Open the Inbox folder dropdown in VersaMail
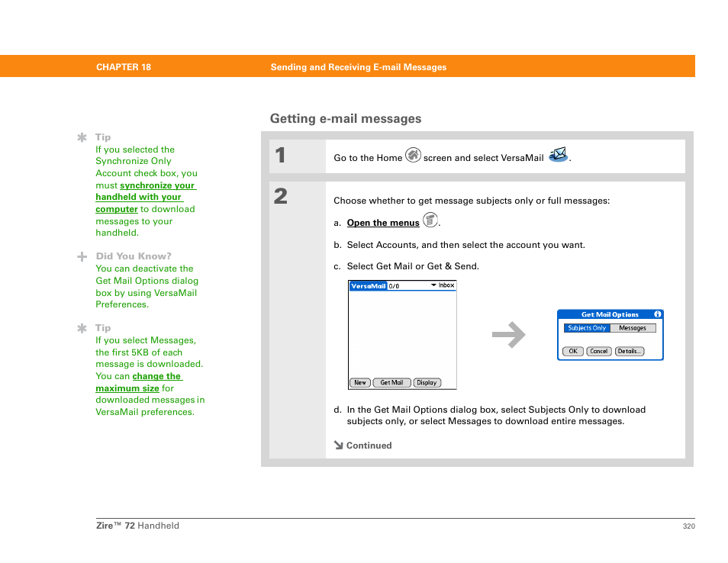Image resolution: width=728 pixels, height=563 pixels. [x=443, y=285]
